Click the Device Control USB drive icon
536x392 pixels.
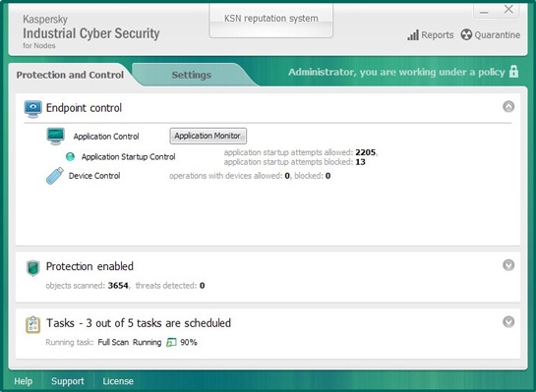[x=55, y=176]
